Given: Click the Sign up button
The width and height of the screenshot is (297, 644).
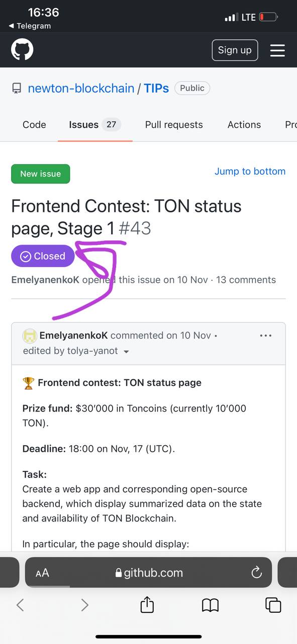Looking at the screenshot, I should [235, 50].
